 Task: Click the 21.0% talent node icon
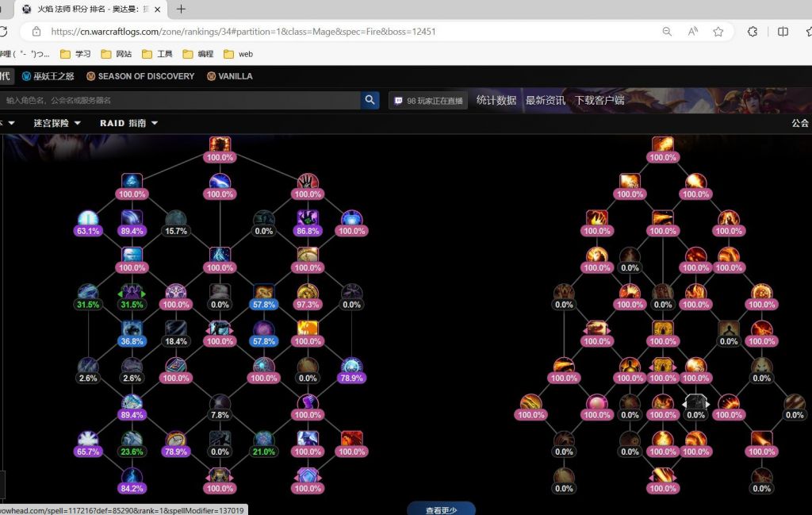(263, 440)
